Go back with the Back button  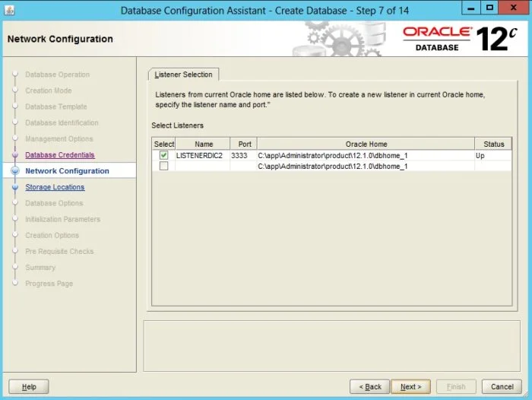tap(370, 386)
